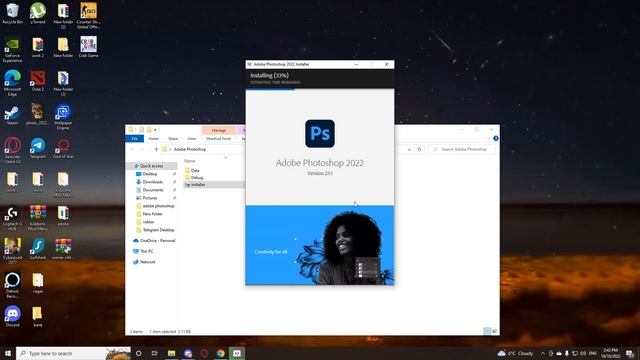Refresh the Adobe Photoshop folder view
This screenshot has height=360, width=640.
click(419, 149)
